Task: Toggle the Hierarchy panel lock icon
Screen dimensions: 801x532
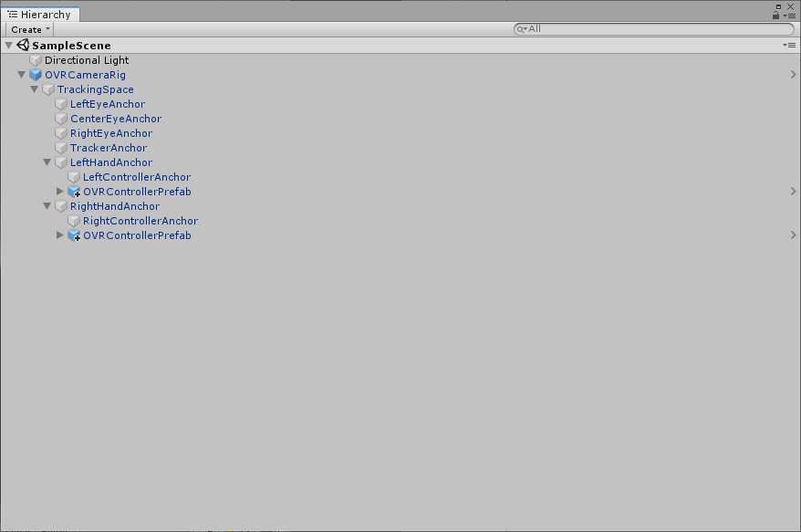Action: (776, 16)
